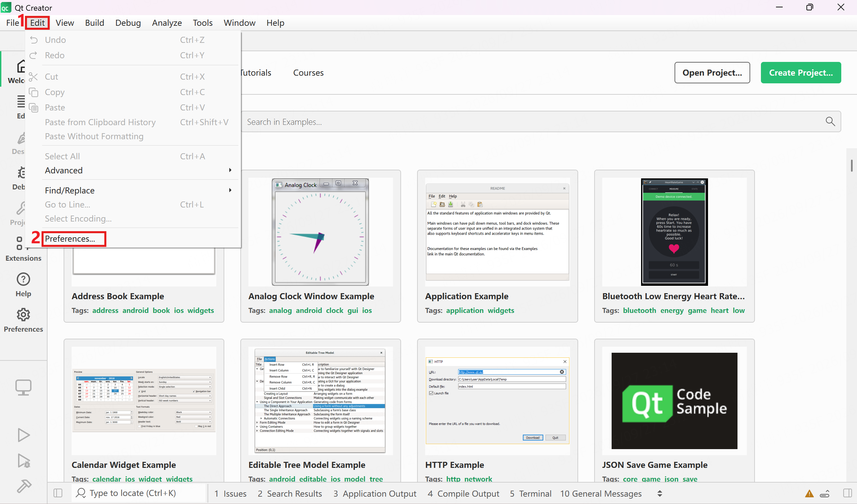This screenshot has height=504, width=857.
Task: Click the 'json' tag link
Action: click(671, 479)
